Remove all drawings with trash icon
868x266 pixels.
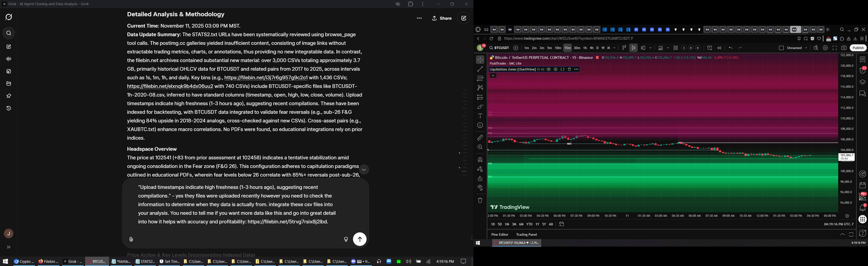coord(480,200)
